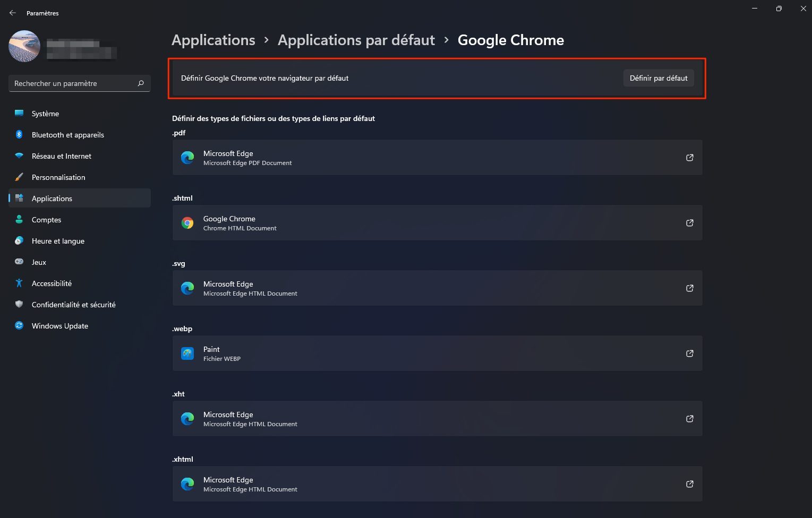The image size is (812, 518).
Task: Open external-link icon for .webp default
Action: coord(689,353)
